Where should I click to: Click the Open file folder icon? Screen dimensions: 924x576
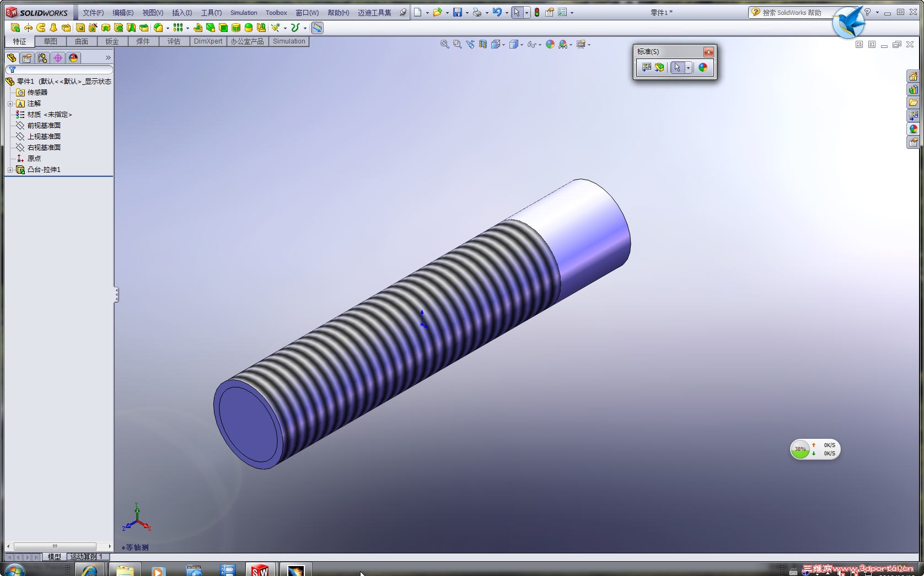click(437, 12)
